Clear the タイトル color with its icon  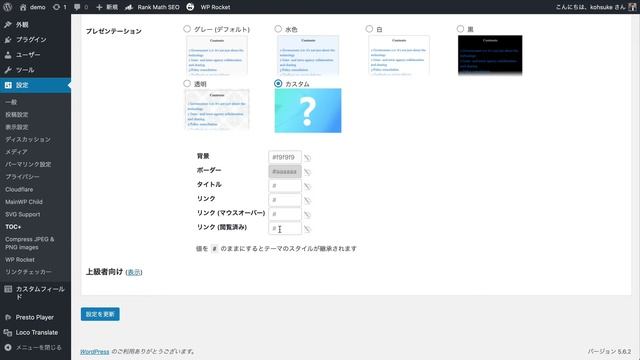coord(307,186)
